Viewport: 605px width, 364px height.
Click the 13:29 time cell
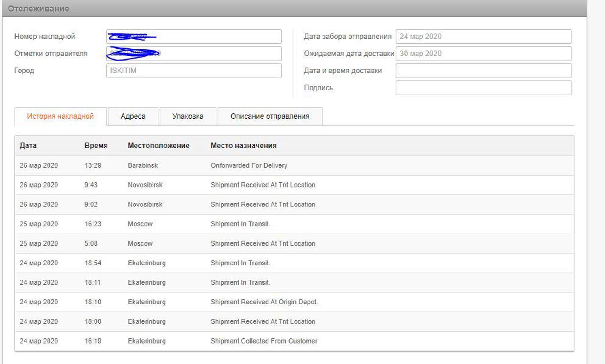[93, 165]
